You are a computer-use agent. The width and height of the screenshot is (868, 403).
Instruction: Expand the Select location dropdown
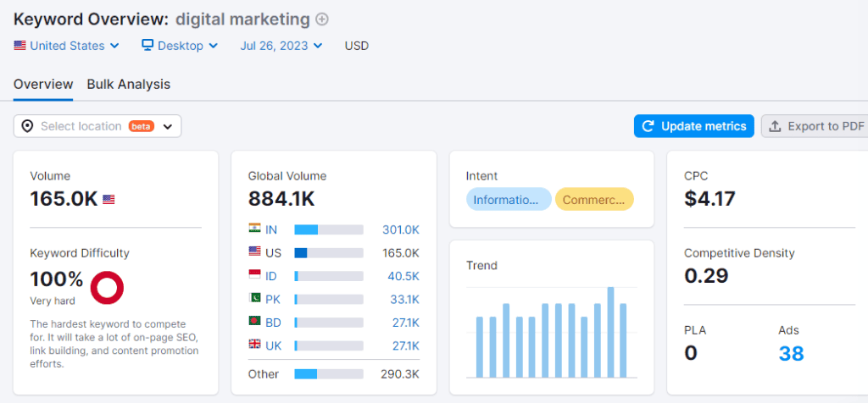tap(97, 127)
